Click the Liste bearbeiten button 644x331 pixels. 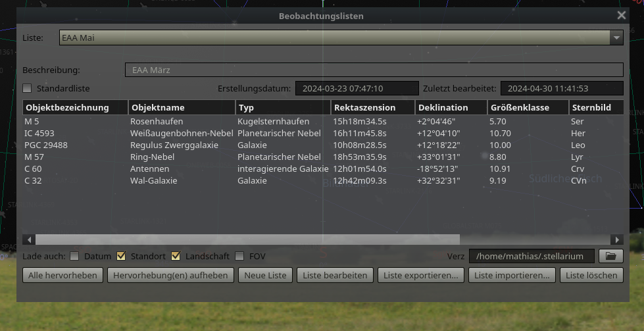pos(335,275)
